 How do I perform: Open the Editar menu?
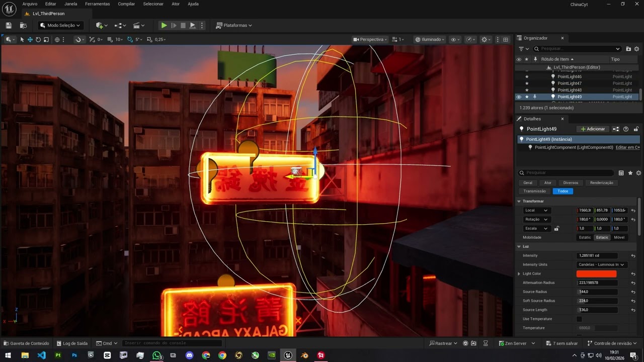pyautogui.click(x=51, y=4)
